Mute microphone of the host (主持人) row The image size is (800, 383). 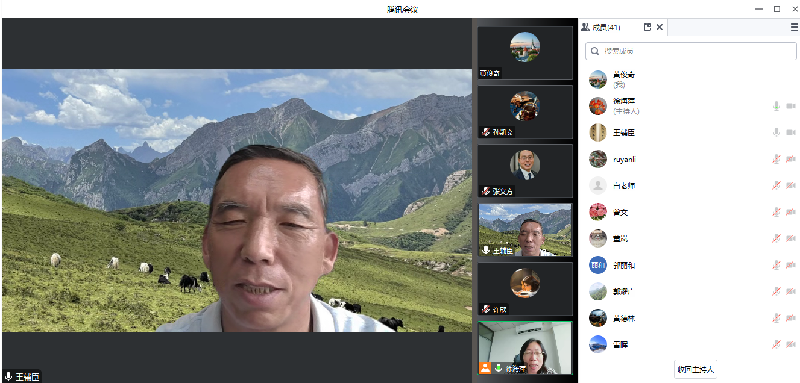pos(776,106)
